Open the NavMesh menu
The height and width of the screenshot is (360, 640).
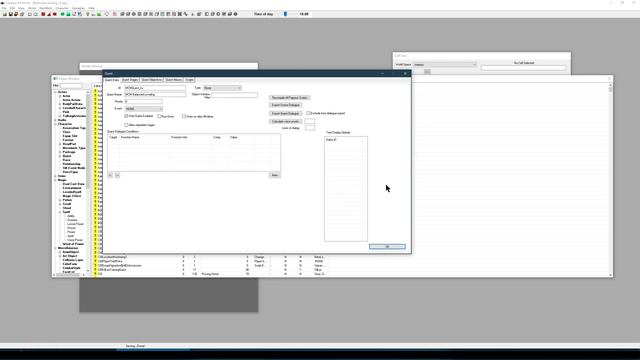(46, 8)
